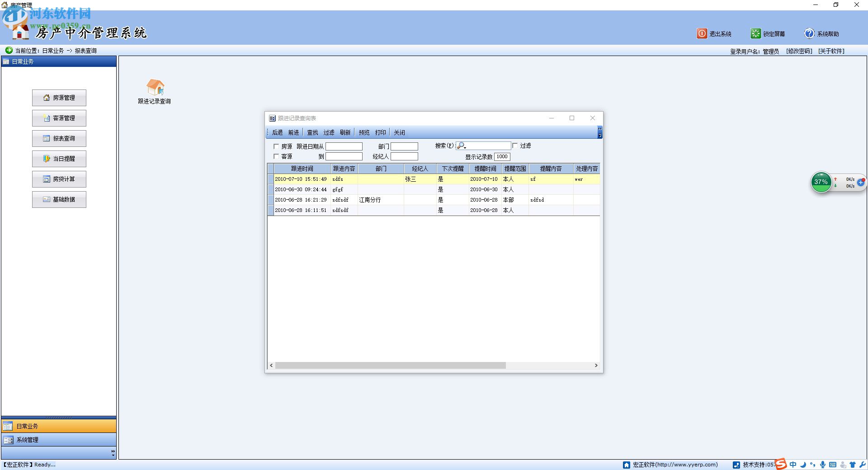Click the 到 end date input field
868x470 pixels.
(x=344, y=156)
